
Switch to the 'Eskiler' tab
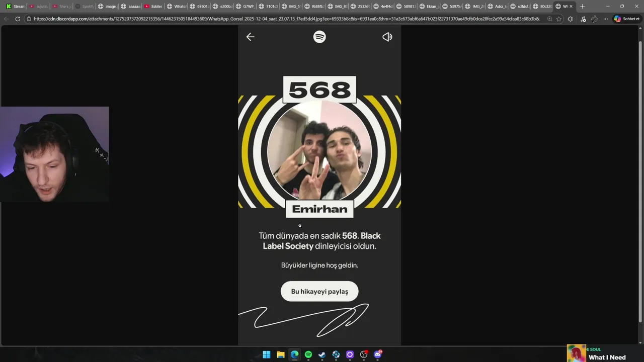tap(153, 7)
